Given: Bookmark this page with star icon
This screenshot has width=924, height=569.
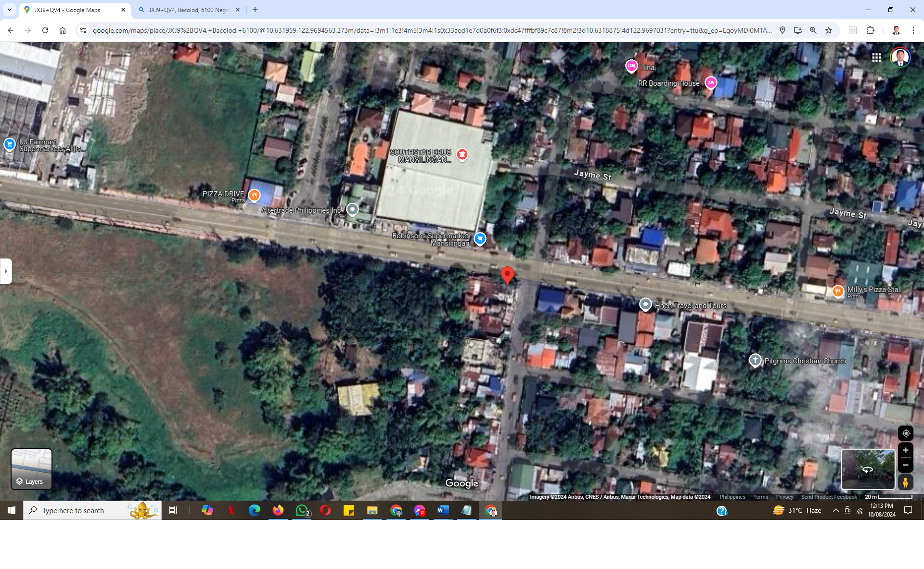Looking at the screenshot, I should [829, 30].
